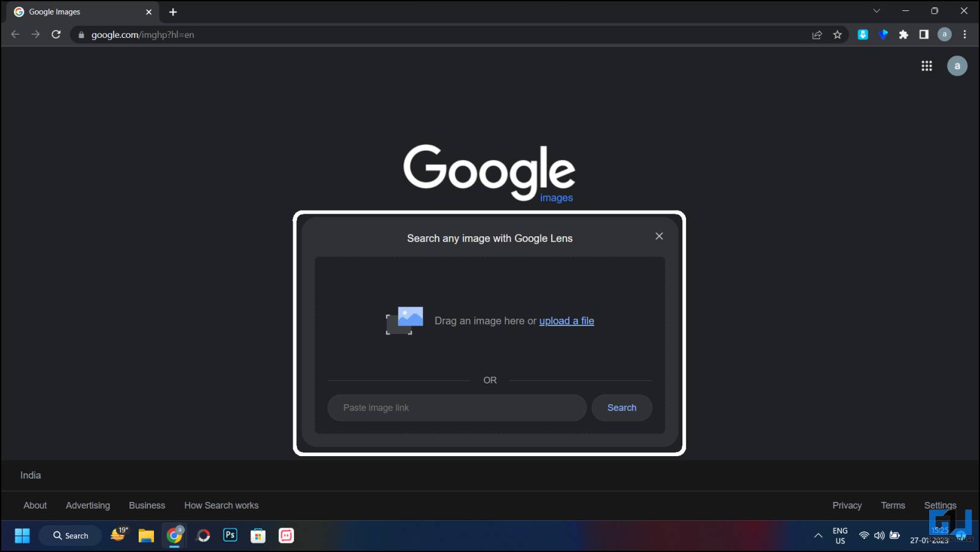Launch Photoshop from the taskbar
Viewport: 980px width, 552px height.
point(230,536)
